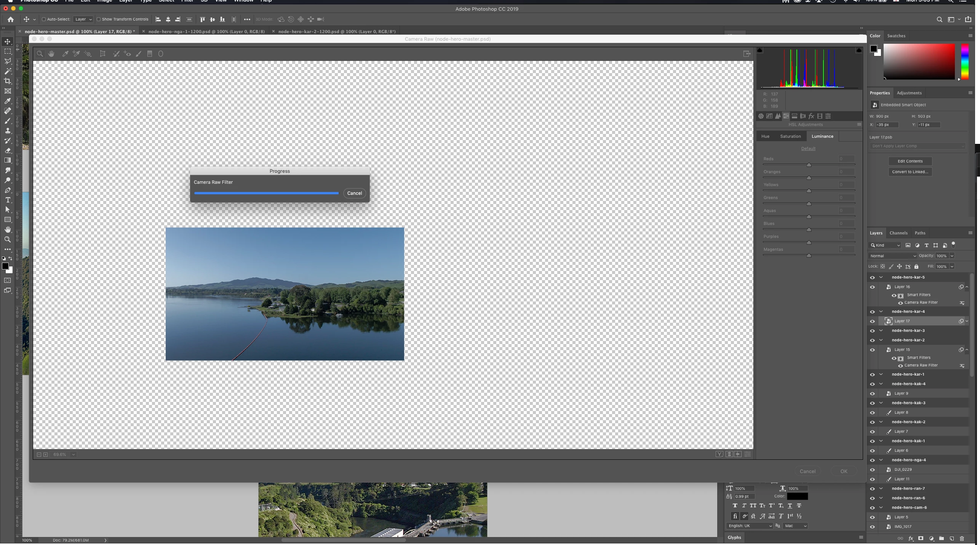Cancel the Camera Raw Filter progress
980x545 pixels.
[354, 193]
